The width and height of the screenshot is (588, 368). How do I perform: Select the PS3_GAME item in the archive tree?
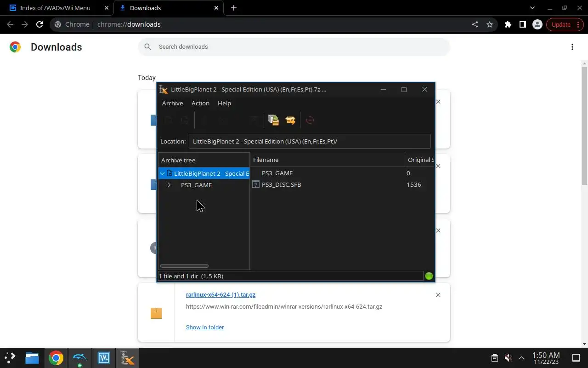[x=197, y=185]
